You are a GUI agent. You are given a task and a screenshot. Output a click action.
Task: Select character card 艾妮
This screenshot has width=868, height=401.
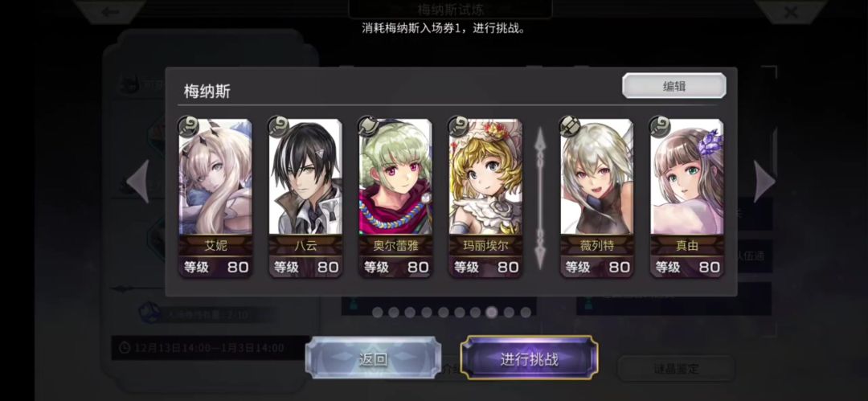pyautogui.click(x=215, y=198)
